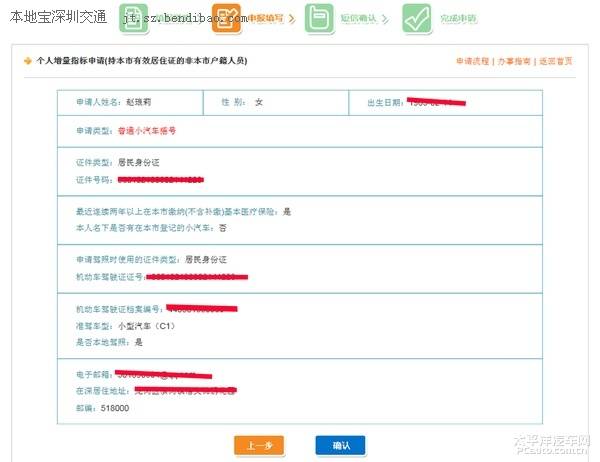Click the 上一步 previous step button
This screenshot has height=462, width=600.
tap(259, 445)
